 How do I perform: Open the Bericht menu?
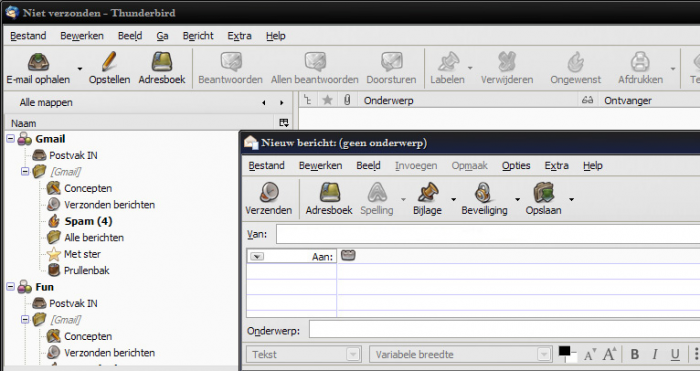[198, 36]
